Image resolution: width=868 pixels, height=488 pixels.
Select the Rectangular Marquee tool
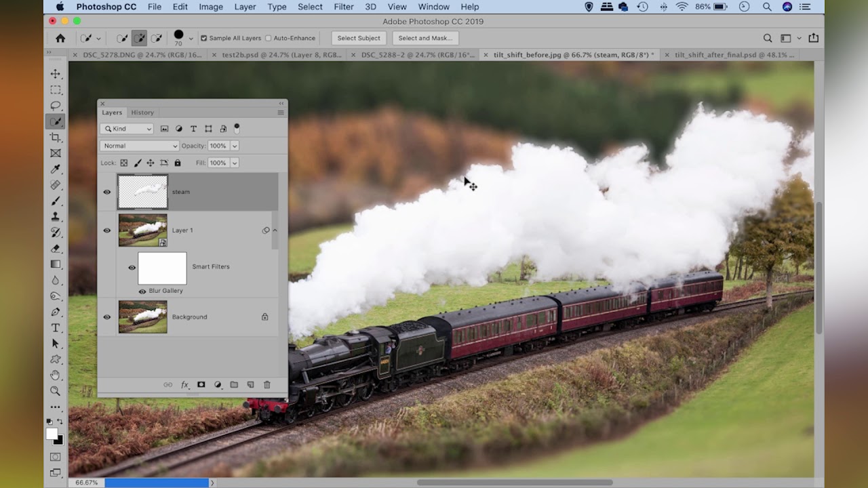coord(56,90)
